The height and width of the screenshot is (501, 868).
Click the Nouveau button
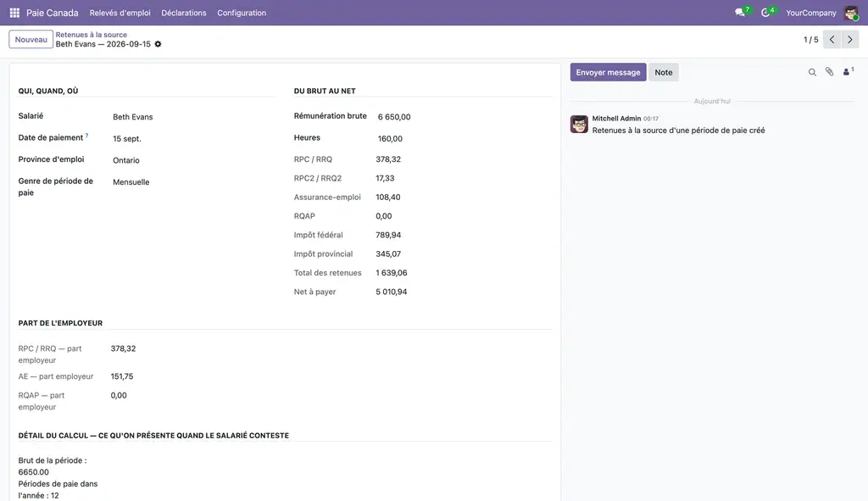click(31, 39)
